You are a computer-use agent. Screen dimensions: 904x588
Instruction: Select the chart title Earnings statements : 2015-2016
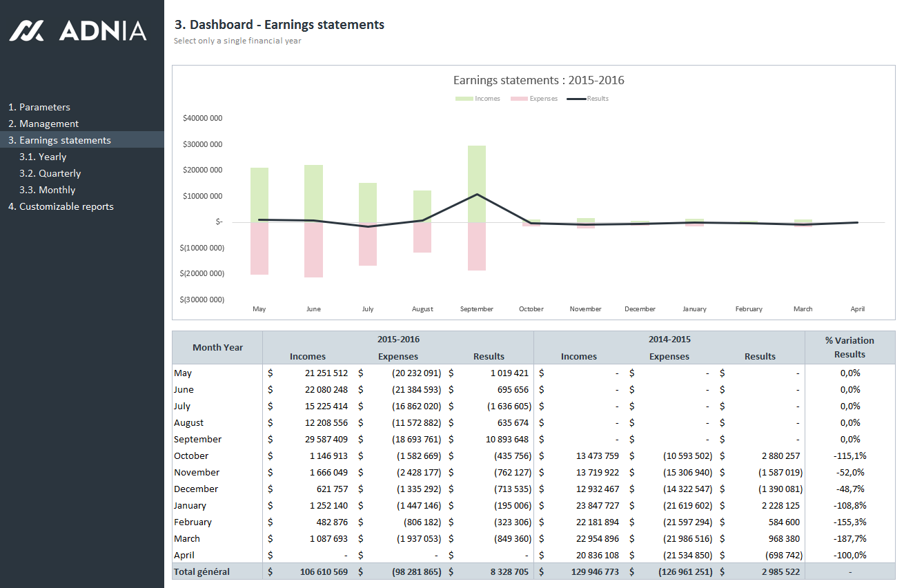click(x=538, y=80)
